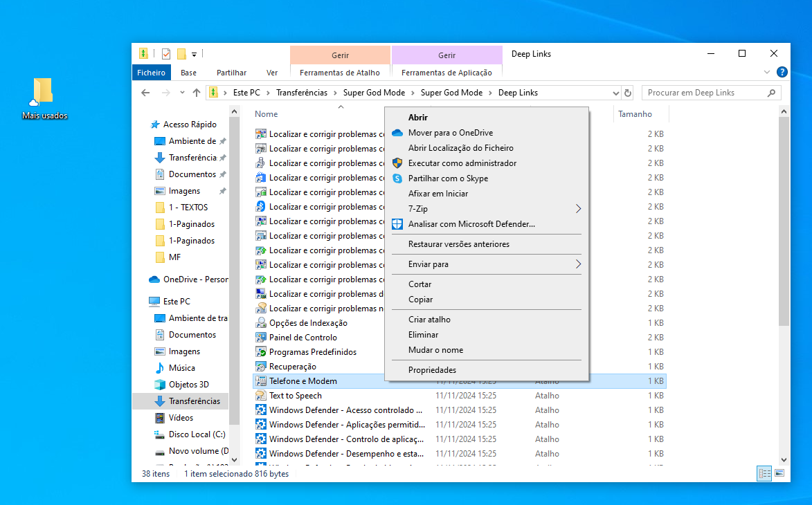Click the Recuperação shortcut icon
The image size is (812, 505).
point(261,367)
